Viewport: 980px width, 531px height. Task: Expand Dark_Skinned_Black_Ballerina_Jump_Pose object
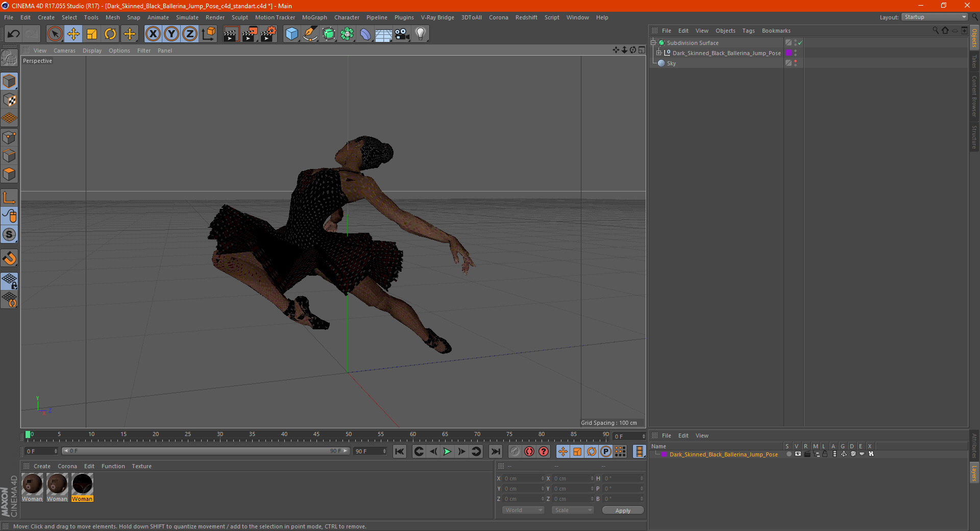point(659,53)
